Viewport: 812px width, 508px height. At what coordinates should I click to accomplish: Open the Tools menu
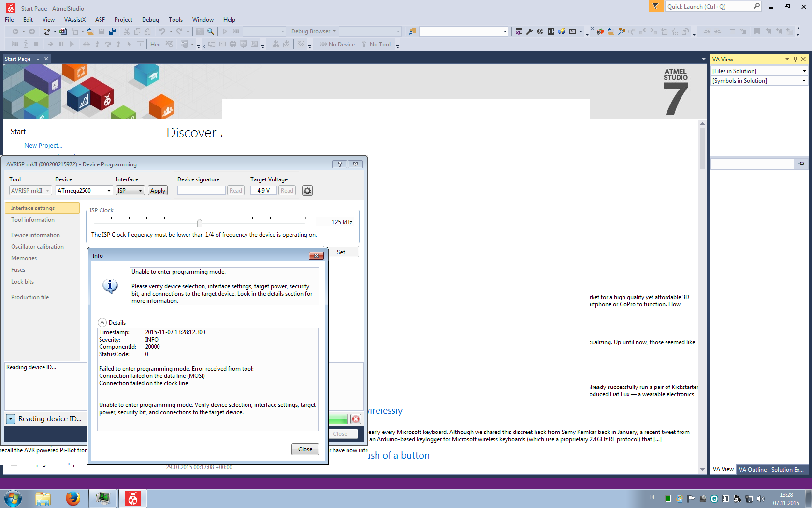click(175, 20)
